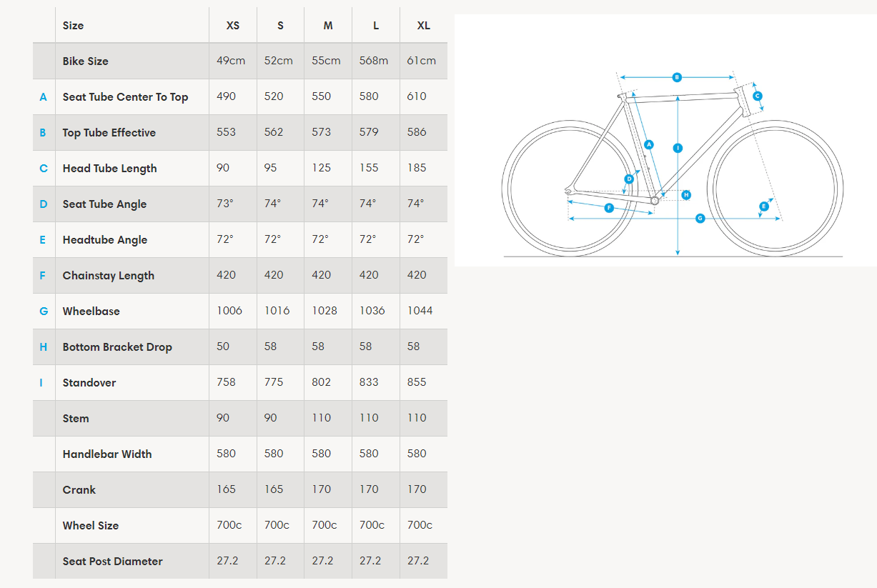Screen dimensions: 877x588
Task: Click the E headtube angle marker
Action: 763,206
